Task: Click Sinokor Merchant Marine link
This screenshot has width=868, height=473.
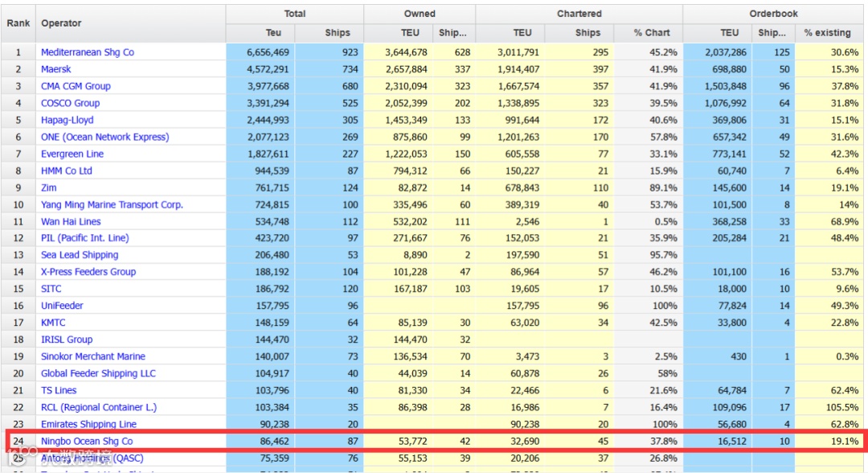Action: pos(93,356)
